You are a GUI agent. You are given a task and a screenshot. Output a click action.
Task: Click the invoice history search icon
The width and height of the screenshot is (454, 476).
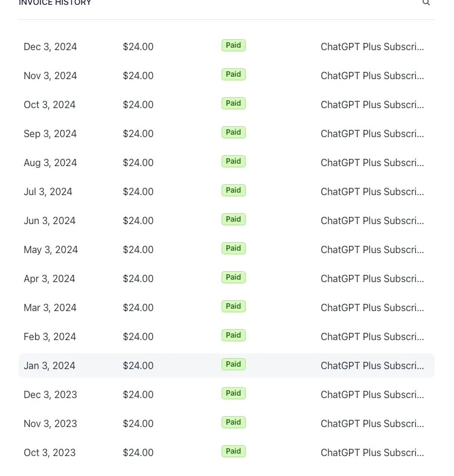click(x=426, y=3)
